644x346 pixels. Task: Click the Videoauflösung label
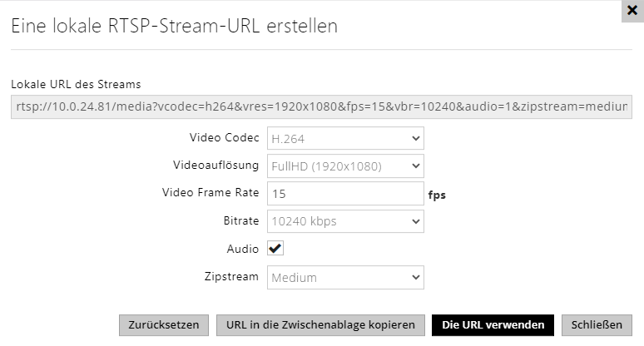[x=216, y=165]
